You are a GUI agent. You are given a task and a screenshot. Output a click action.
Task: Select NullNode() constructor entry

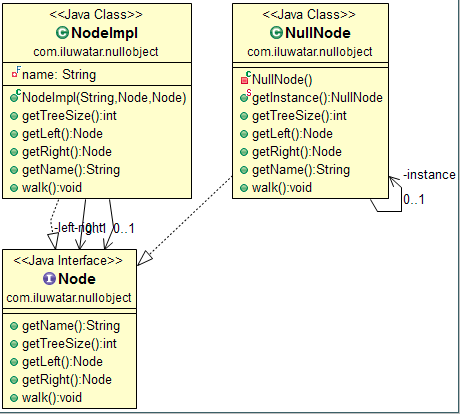[x=282, y=80]
